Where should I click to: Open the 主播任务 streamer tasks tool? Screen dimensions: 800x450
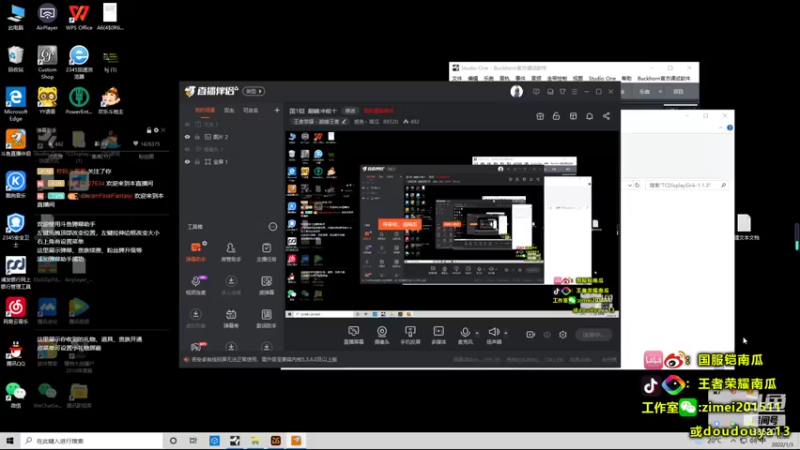[x=266, y=252]
